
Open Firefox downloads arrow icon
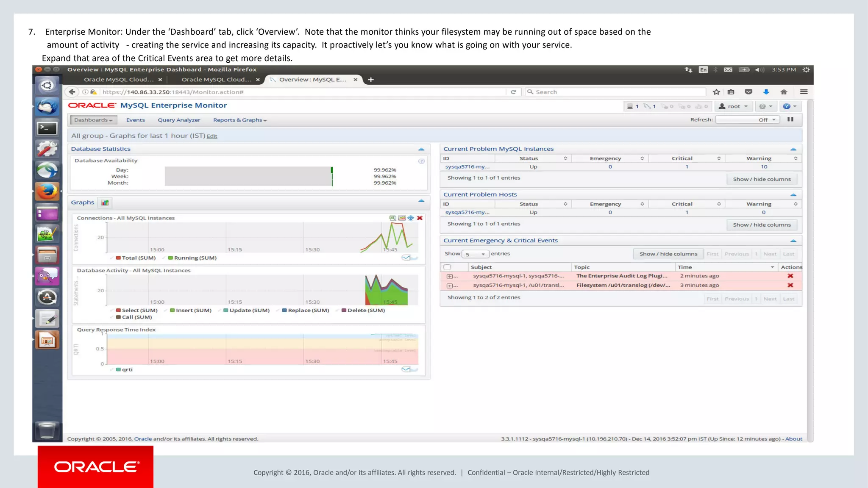pos(766,92)
